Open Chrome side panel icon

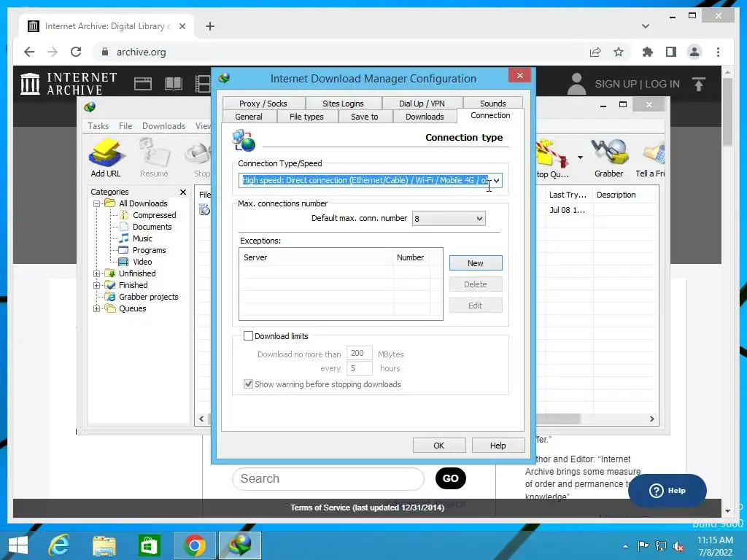click(x=671, y=52)
